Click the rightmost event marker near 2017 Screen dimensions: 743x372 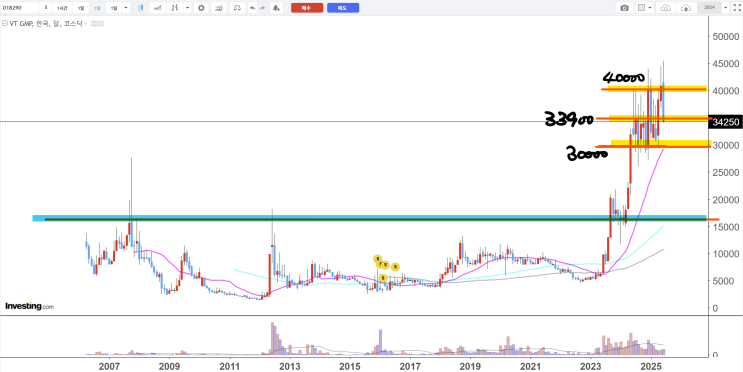point(395,267)
